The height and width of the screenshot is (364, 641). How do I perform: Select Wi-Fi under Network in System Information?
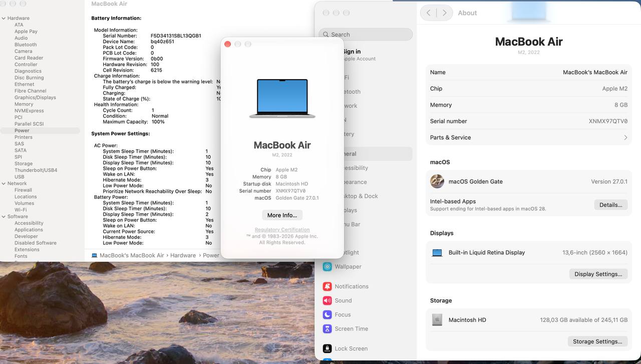[21, 210]
